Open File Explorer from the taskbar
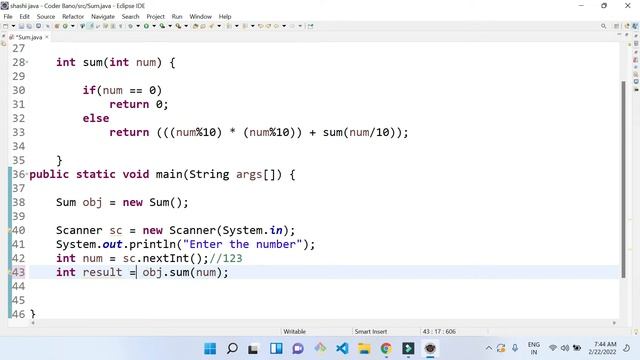This screenshot has height=360, width=640. tap(364, 349)
